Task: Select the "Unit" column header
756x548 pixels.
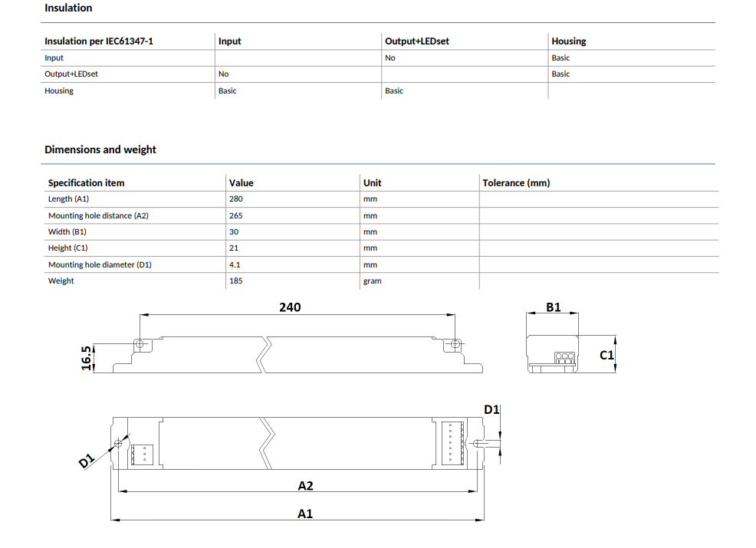Action: tap(372, 183)
